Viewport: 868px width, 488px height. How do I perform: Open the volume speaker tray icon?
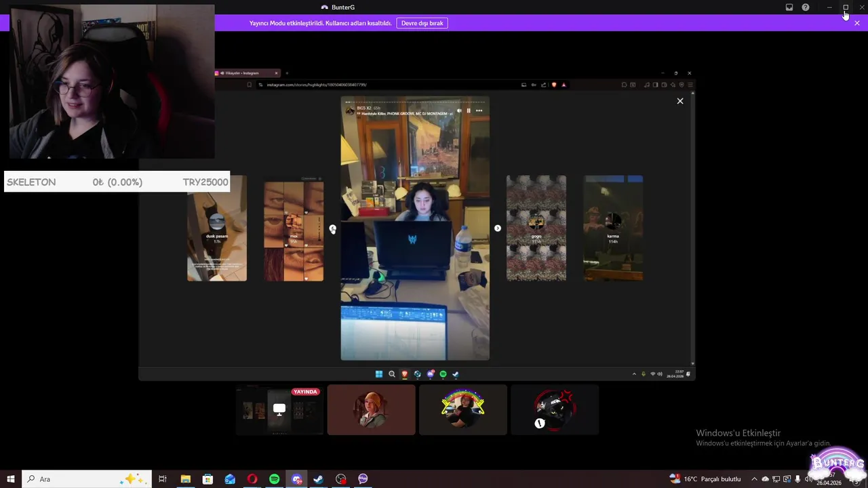tap(808, 479)
